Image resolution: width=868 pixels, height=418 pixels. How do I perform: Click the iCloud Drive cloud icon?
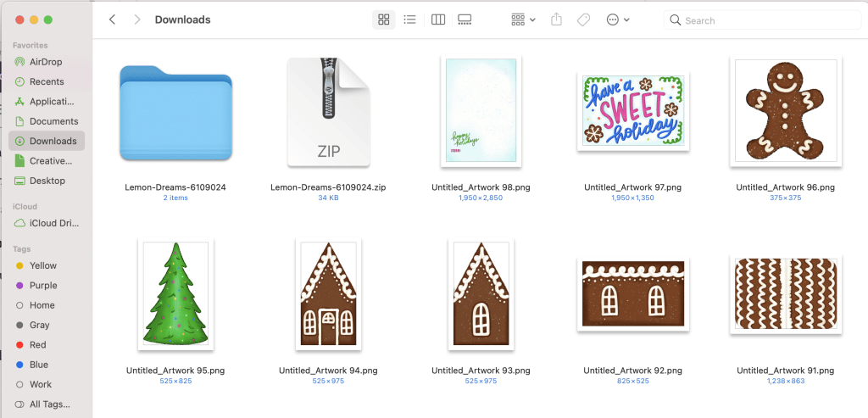click(x=20, y=224)
